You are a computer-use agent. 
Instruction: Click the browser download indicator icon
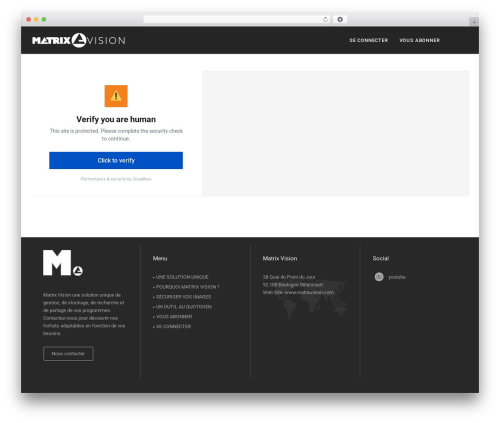coord(340,19)
